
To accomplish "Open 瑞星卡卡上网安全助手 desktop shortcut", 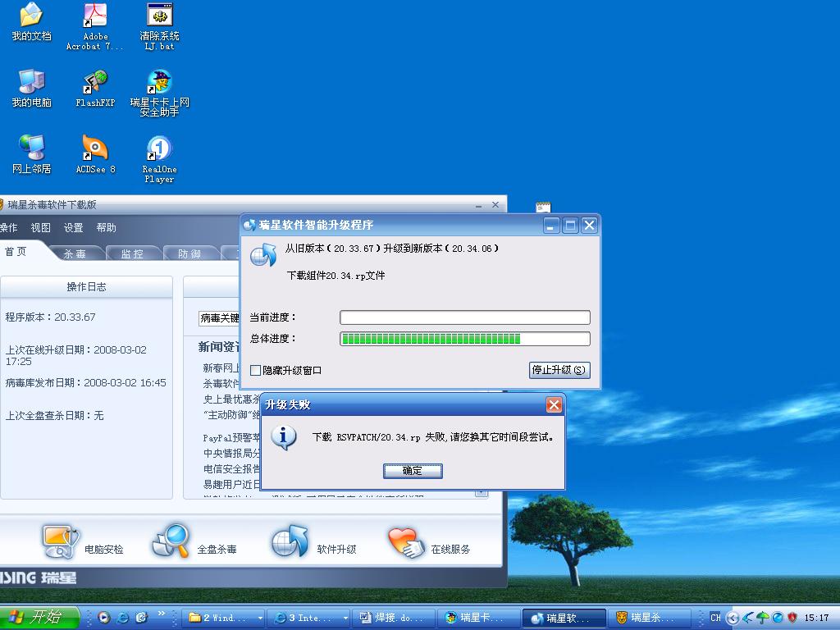I will tap(159, 83).
